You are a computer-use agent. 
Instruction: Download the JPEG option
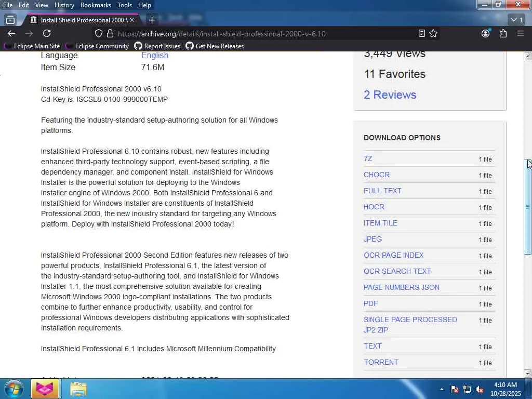[x=373, y=239]
